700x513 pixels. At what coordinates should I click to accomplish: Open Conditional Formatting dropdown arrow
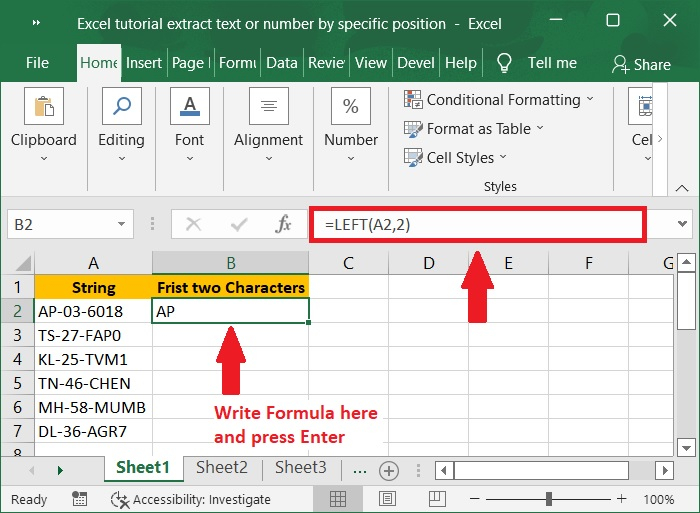590,98
